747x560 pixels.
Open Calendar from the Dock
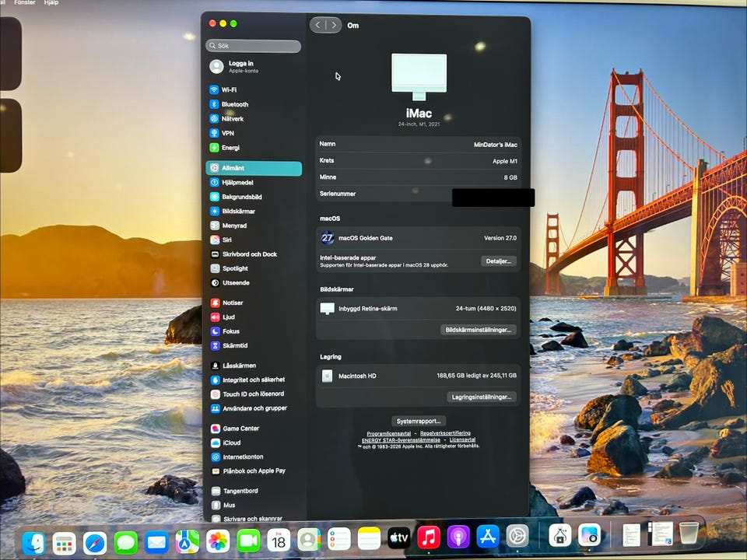(x=279, y=541)
